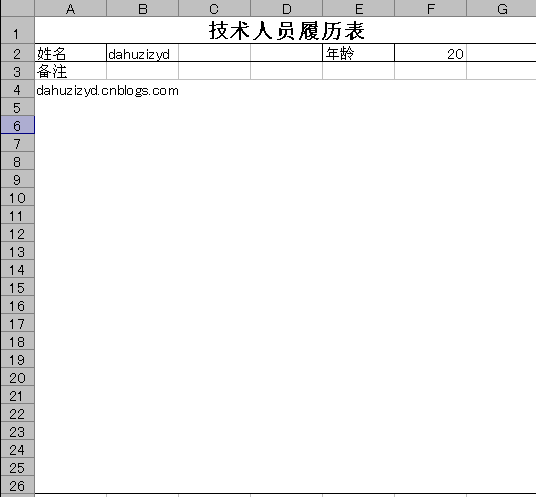536x497 pixels.
Task: Click highlighted row 6 header
Action: [x=17, y=125]
